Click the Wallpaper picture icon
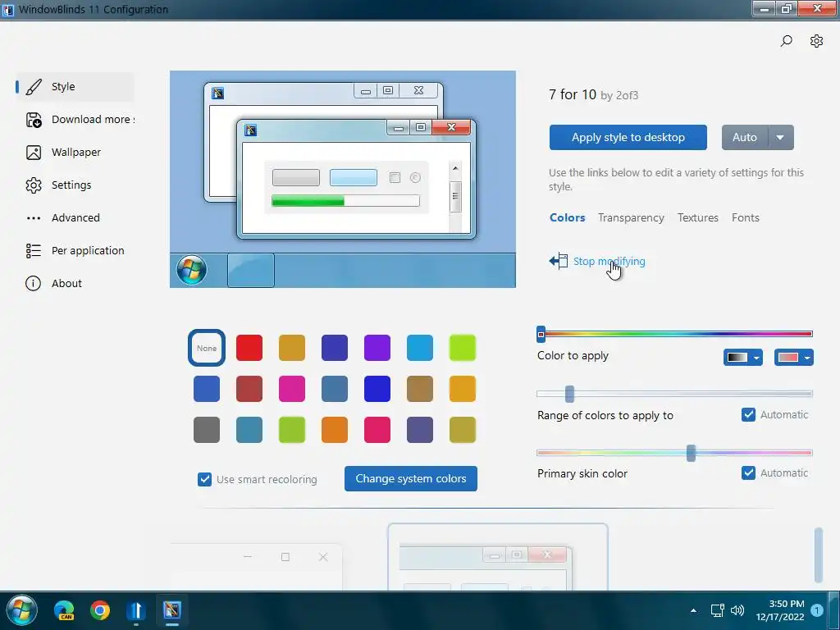This screenshot has width=840, height=630. (33, 153)
